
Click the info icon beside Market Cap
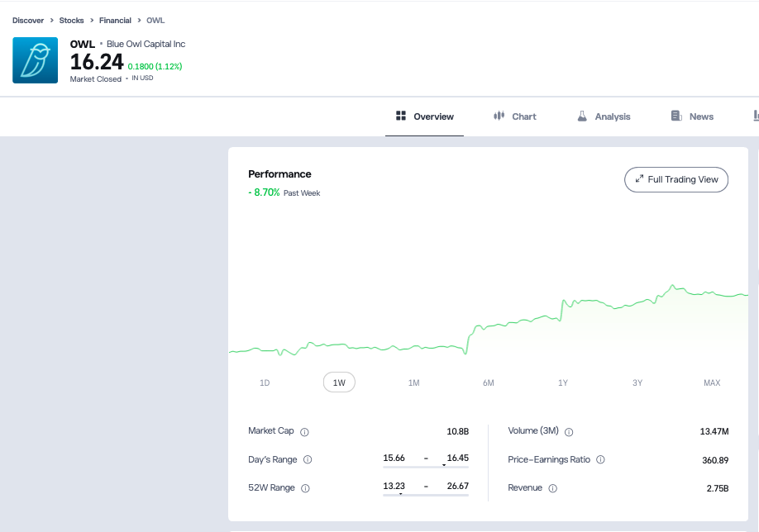(304, 432)
